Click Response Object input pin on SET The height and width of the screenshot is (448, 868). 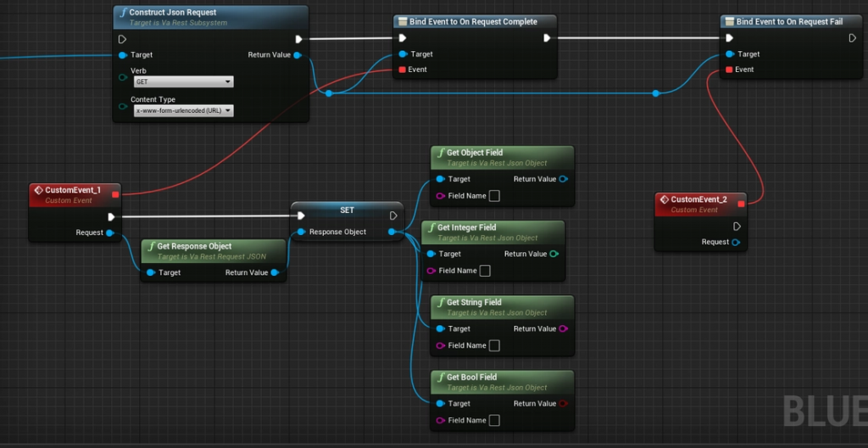[301, 232]
